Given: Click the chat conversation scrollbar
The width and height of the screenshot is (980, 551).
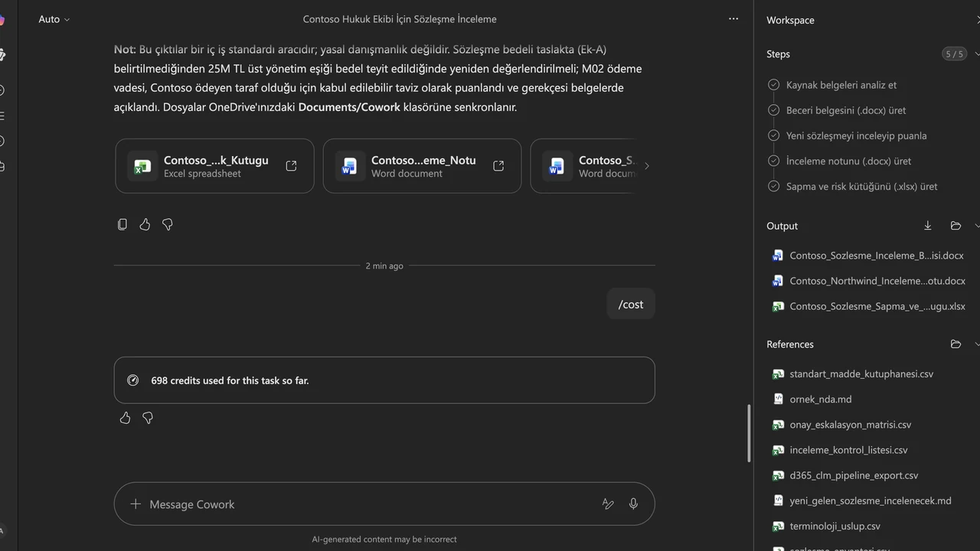Looking at the screenshot, I should [x=749, y=433].
